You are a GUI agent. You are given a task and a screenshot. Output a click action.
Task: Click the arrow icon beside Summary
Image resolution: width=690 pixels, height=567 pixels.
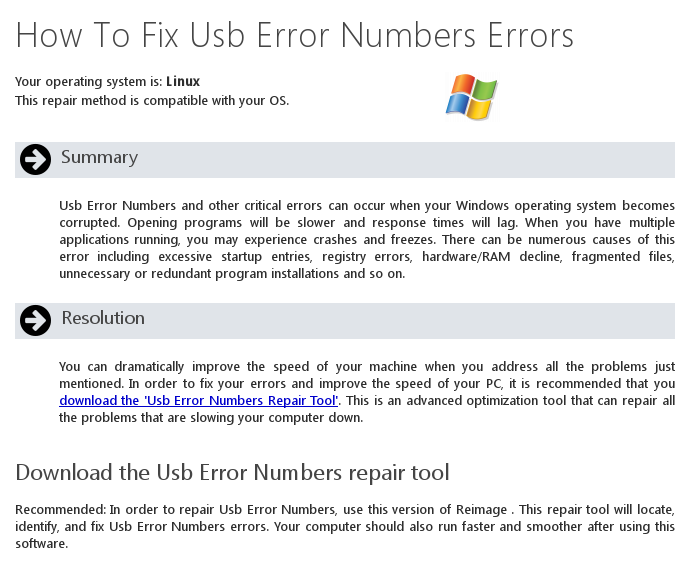coord(35,159)
